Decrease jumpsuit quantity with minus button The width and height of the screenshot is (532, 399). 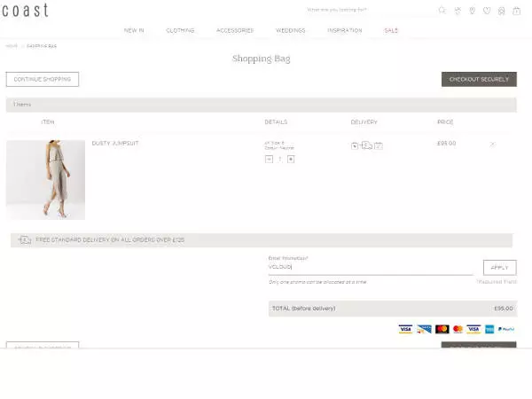[x=269, y=159]
